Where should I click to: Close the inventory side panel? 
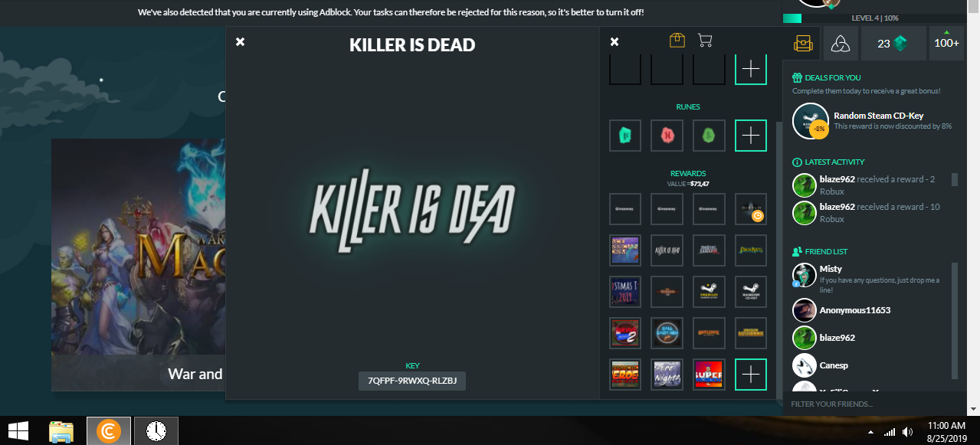coord(614,41)
